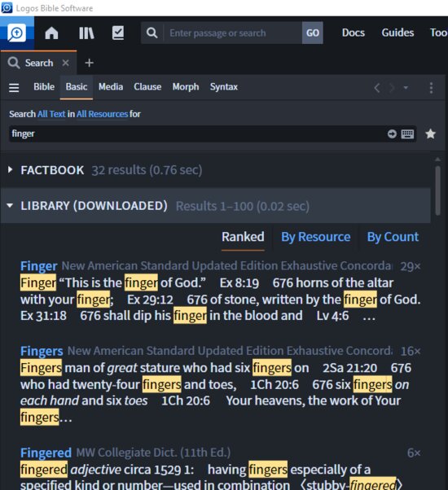Click the 2Sa 21:20 reference text
The image size is (448, 490).
[x=349, y=368]
